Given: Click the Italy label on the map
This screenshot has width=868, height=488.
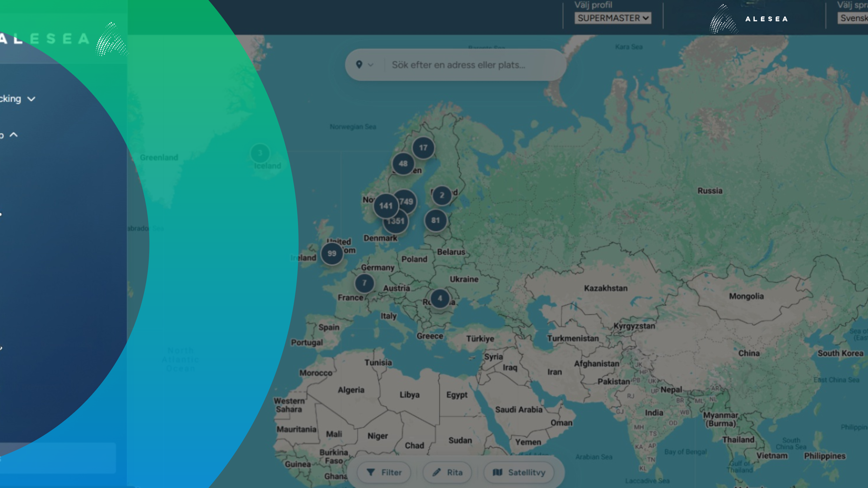Looking at the screenshot, I should pyautogui.click(x=389, y=316).
